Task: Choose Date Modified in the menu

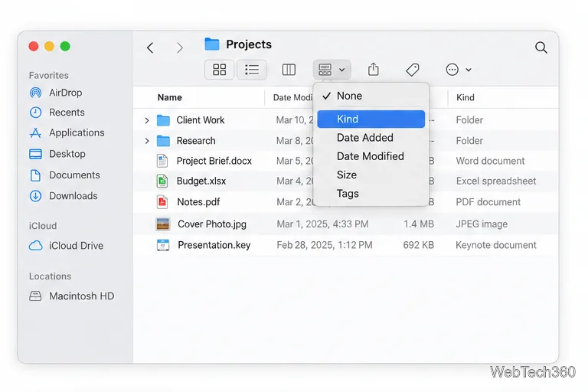Action: [x=371, y=156]
